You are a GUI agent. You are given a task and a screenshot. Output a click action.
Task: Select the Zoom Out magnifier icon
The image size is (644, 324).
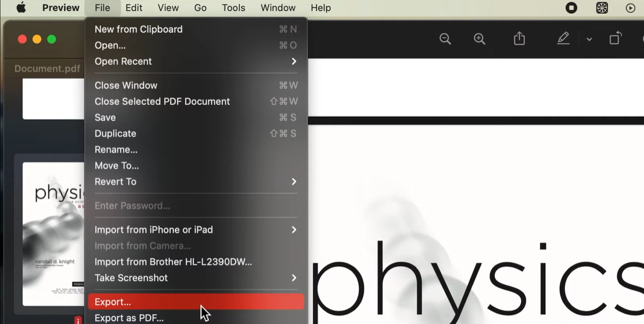[x=445, y=39]
